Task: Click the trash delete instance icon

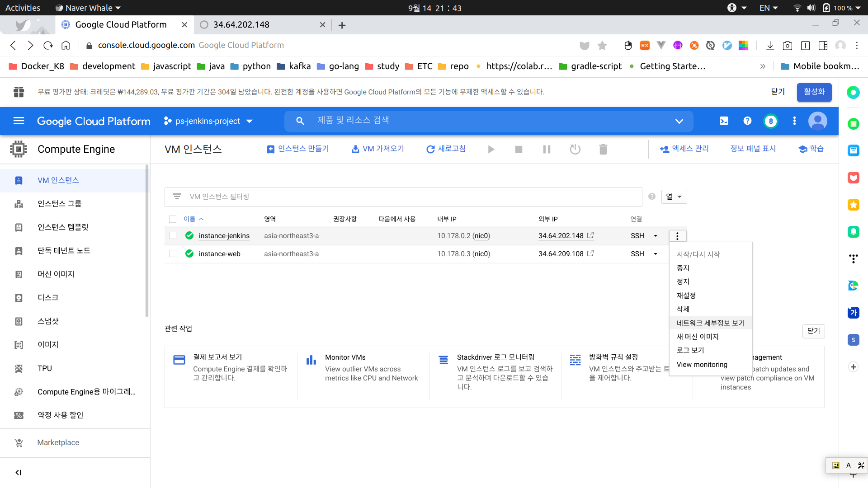Action: (603, 149)
